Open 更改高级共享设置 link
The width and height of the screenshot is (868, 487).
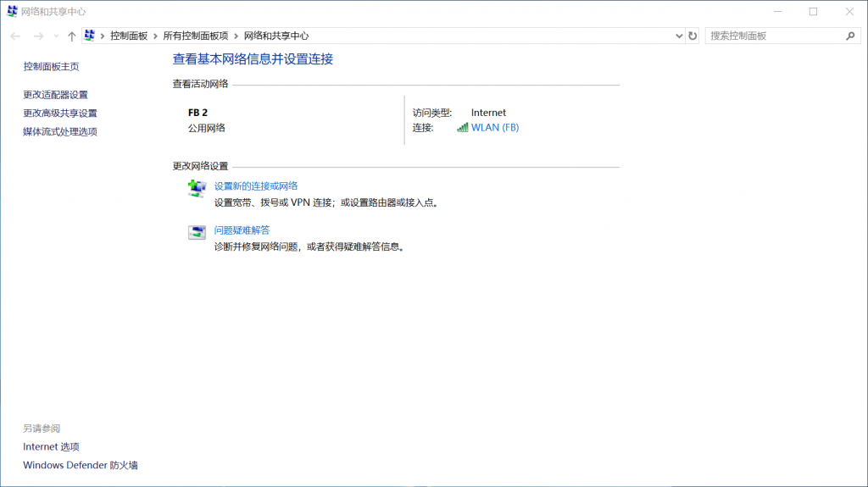(60, 113)
